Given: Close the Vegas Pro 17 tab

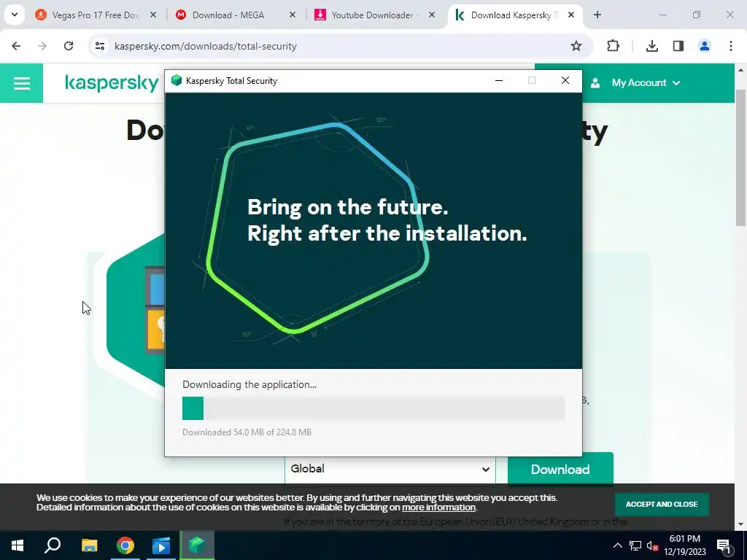Looking at the screenshot, I should (153, 15).
